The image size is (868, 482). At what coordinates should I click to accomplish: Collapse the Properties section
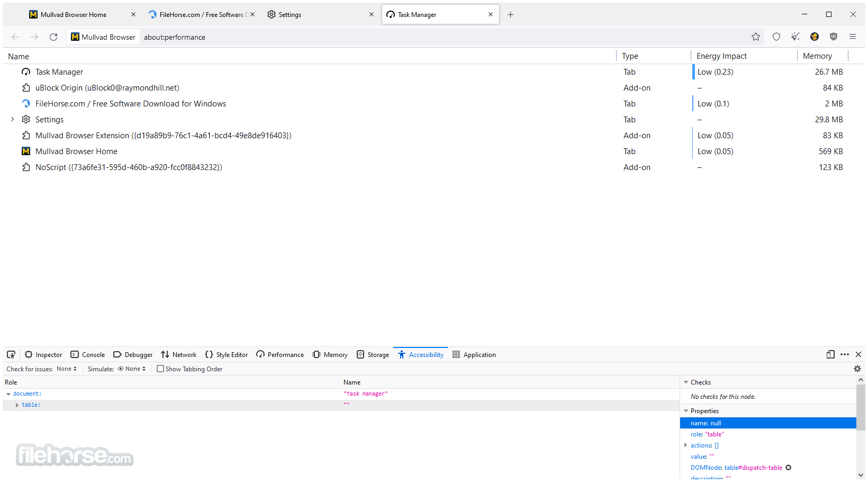[686, 411]
